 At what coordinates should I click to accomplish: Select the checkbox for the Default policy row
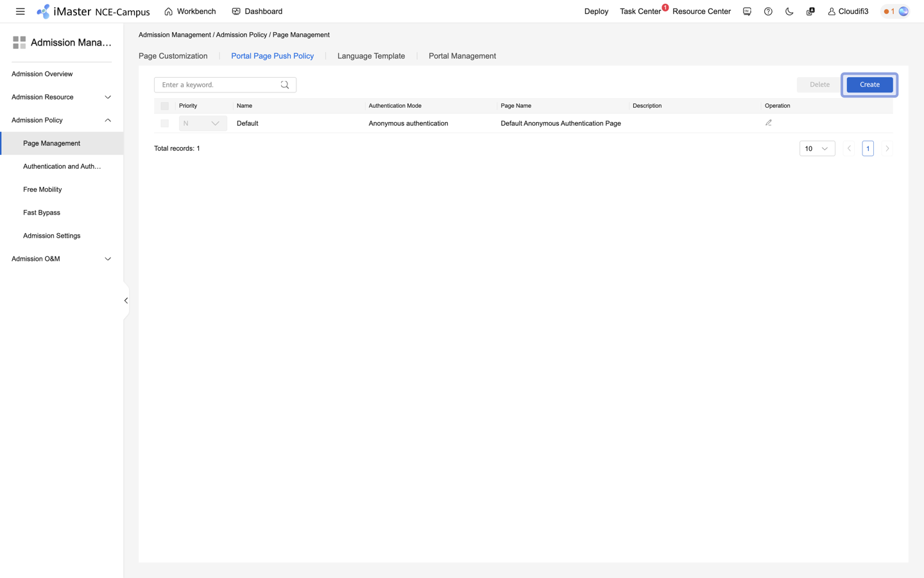(x=164, y=123)
